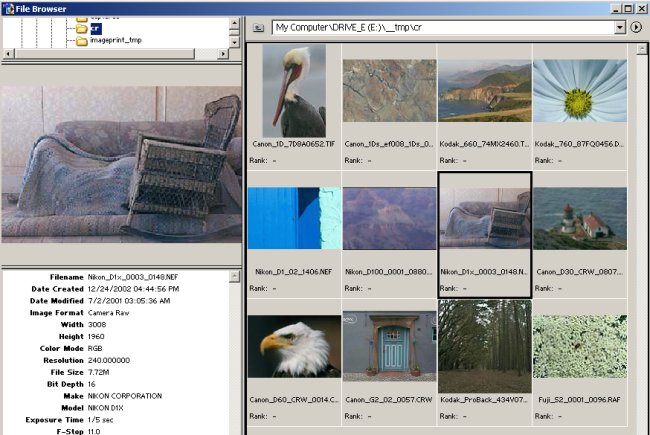Click folder tree scroll left arrow

click(x=8, y=53)
